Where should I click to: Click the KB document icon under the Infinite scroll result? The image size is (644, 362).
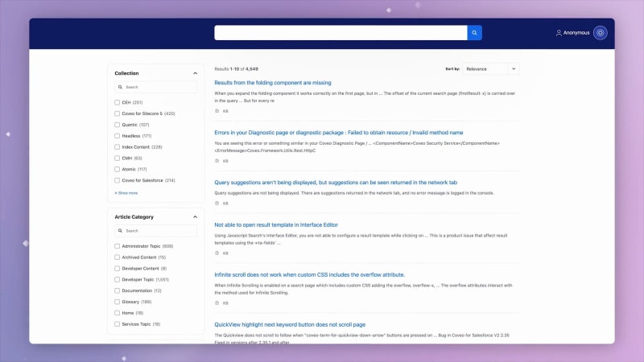[x=217, y=303]
